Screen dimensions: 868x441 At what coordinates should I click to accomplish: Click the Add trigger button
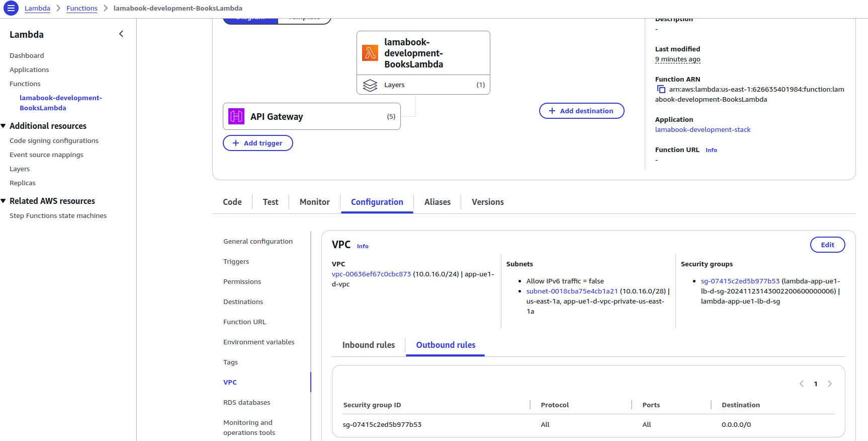pyautogui.click(x=258, y=143)
